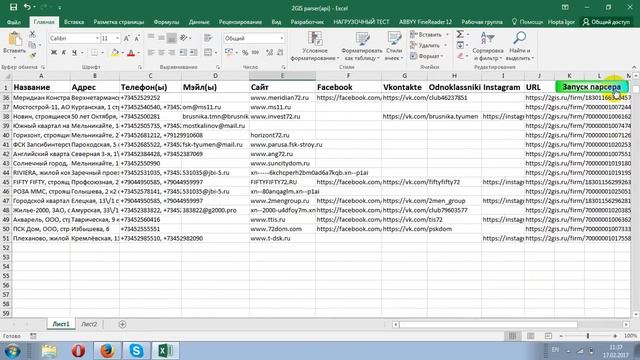
Task: Switch to the Data ribbon tab
Action: click(199, 22)
